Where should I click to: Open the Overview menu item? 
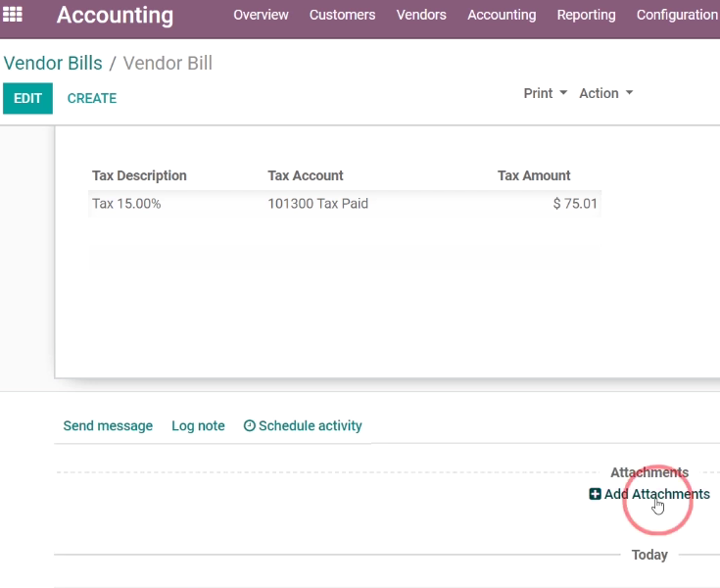(x=261, y=15)
